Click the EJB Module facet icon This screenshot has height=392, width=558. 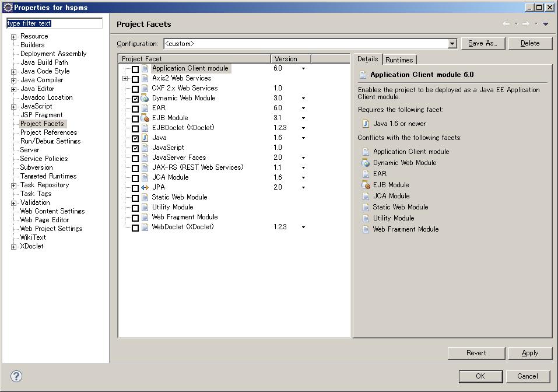click(x=145, y=118)
